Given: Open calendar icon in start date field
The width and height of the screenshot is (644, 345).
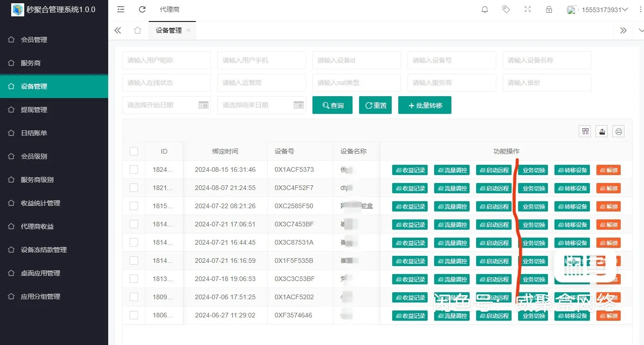Looking at the screenshot, I should point(203,105).
